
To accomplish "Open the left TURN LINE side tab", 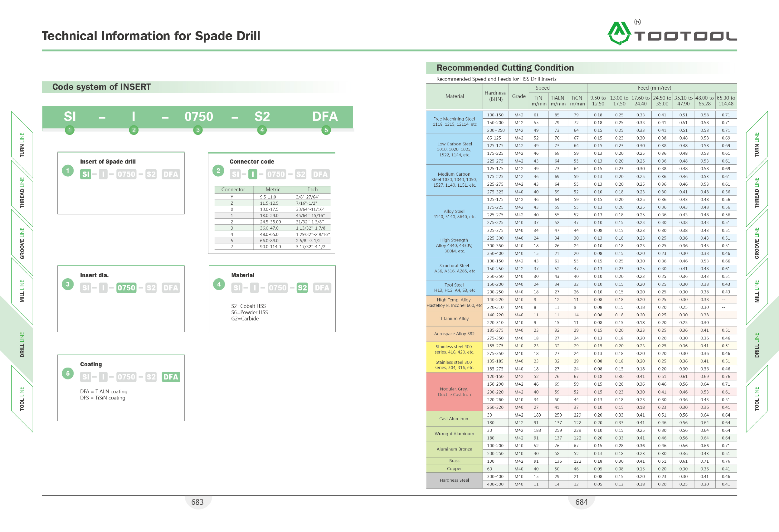I will [x=22, y=145].
